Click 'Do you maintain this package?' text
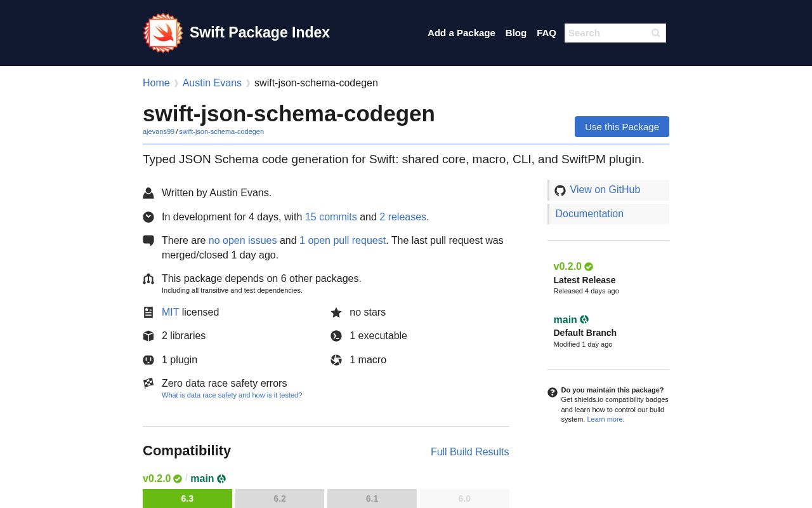Image resolution: width=812 pixels, height=508 pixels. (x=612, y=390)
